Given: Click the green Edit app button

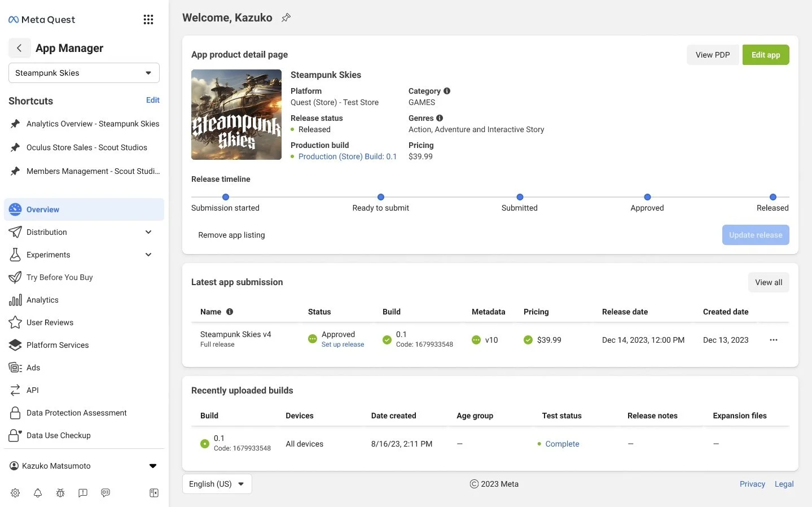Looking at the screenshot, I should [x=766, y=55].
